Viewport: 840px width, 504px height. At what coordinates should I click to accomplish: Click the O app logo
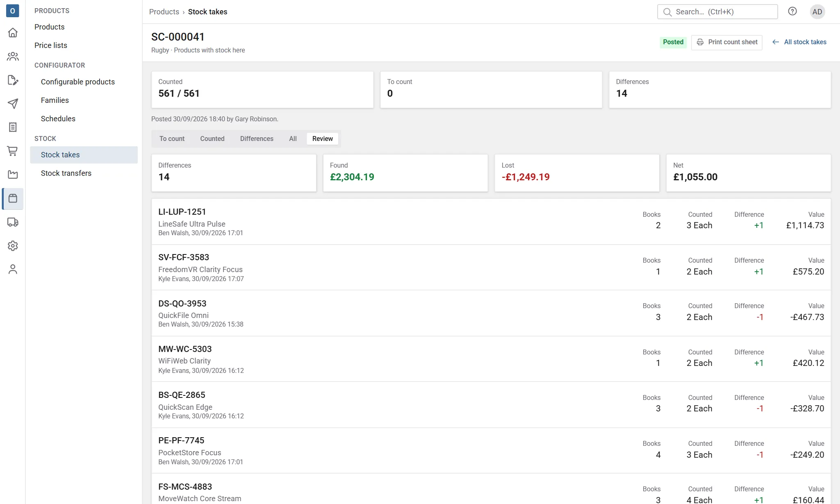tap(13, 11)
